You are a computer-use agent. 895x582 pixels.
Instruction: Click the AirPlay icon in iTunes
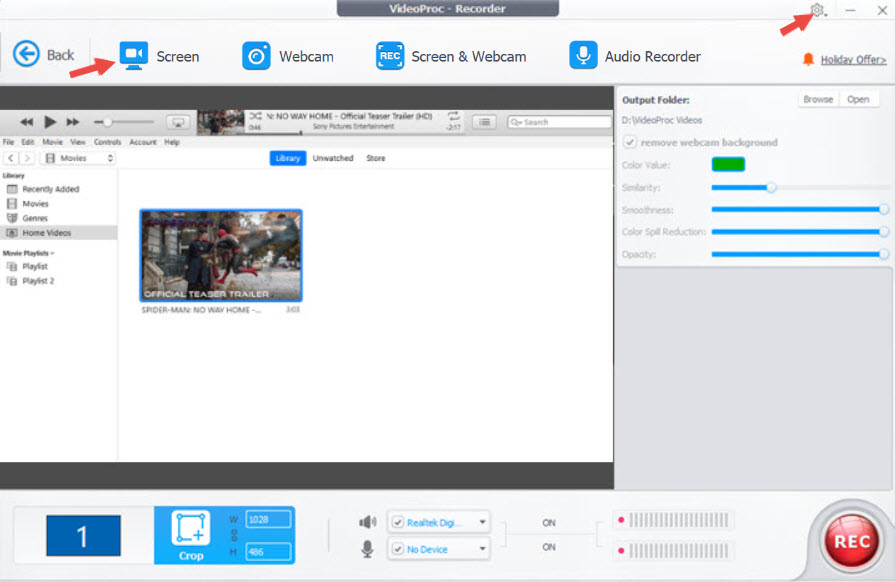178,122
